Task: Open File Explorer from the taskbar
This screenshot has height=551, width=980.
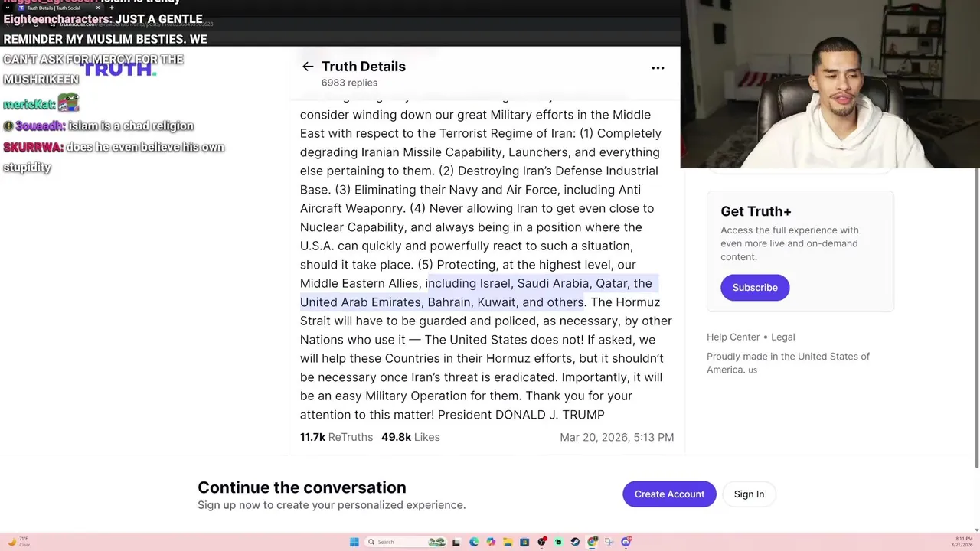Action: pyautogui.click(x=508, y=542)
